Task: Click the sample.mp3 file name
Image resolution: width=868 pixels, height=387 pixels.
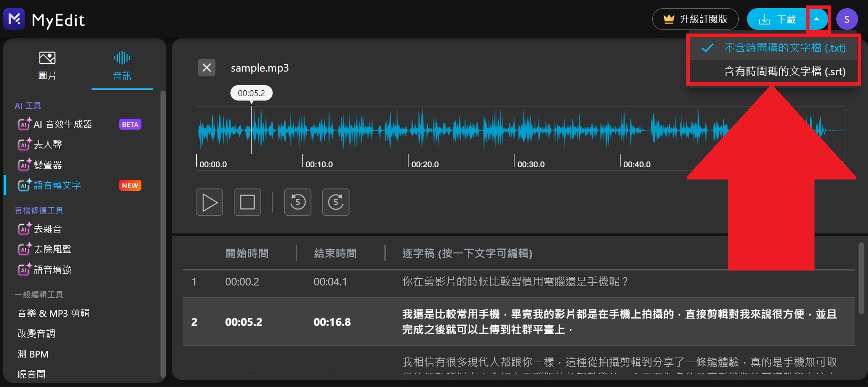Action: [260, 68]
